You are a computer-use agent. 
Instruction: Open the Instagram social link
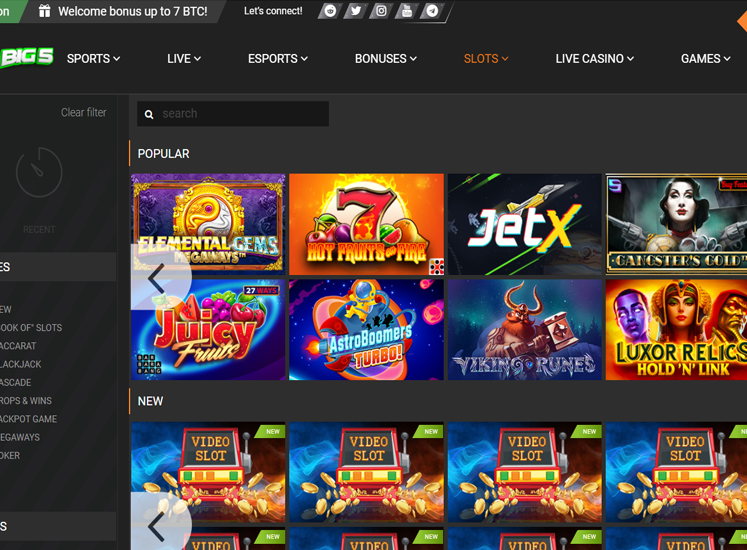click(x=381, y=11)
